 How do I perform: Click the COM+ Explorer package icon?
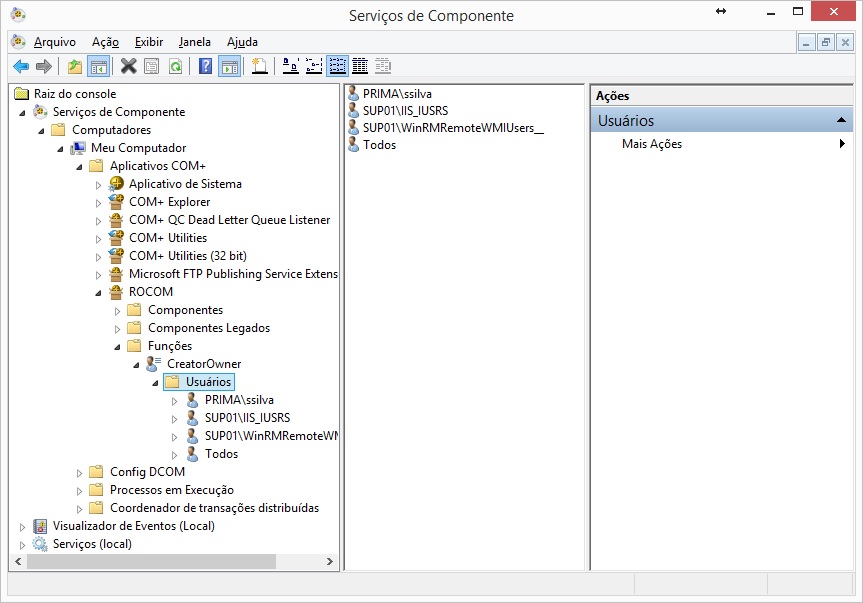pyautogui.click(x=116, y=202)
